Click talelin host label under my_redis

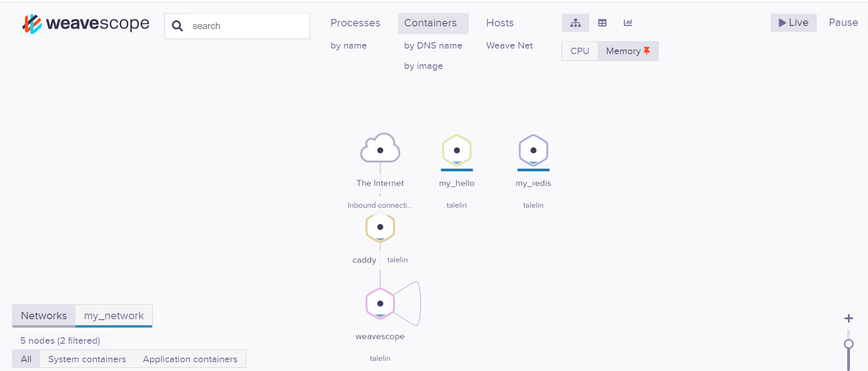click(533, 205)
